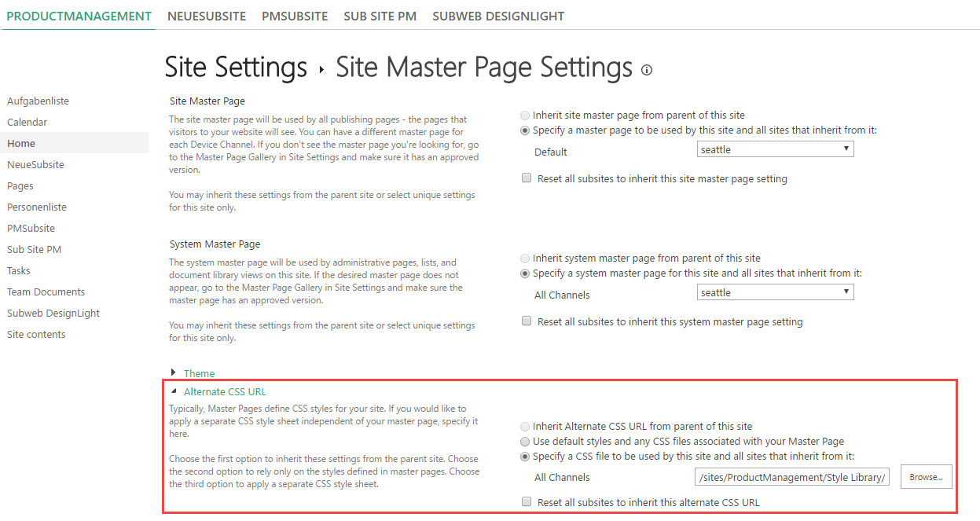Click the All Channels CSS URL text field
This screenshot has width=980, height=521.
793,477
